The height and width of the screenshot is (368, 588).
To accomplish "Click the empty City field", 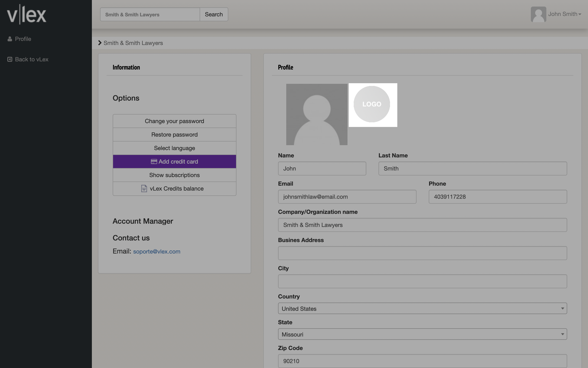I will 423,281.
